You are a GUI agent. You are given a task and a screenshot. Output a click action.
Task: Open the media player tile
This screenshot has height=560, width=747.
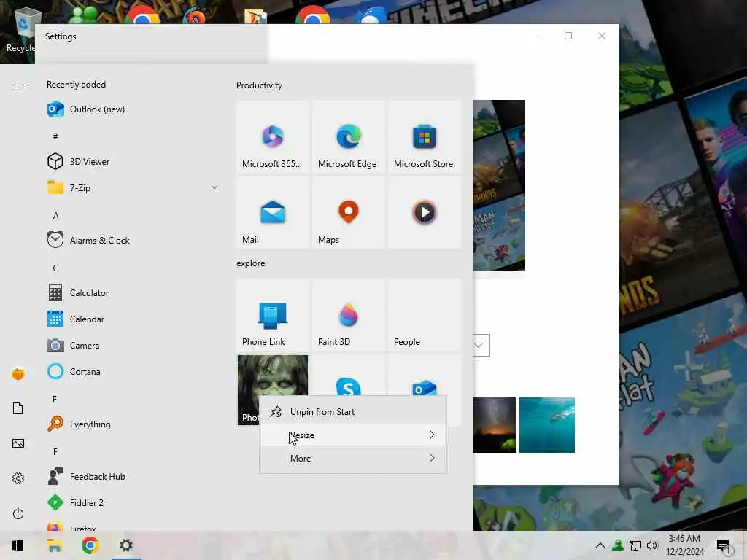coord(425,212)
